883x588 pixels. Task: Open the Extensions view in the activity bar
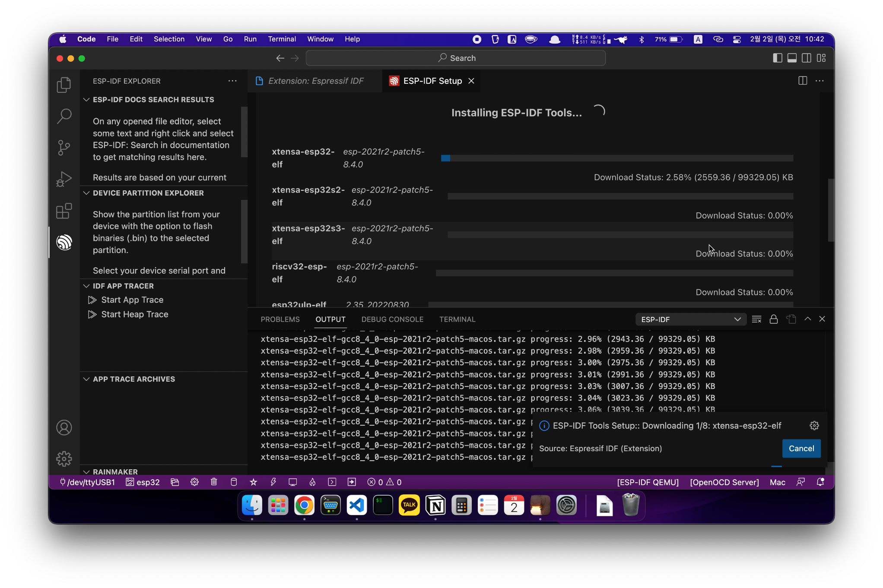[64, 211]
